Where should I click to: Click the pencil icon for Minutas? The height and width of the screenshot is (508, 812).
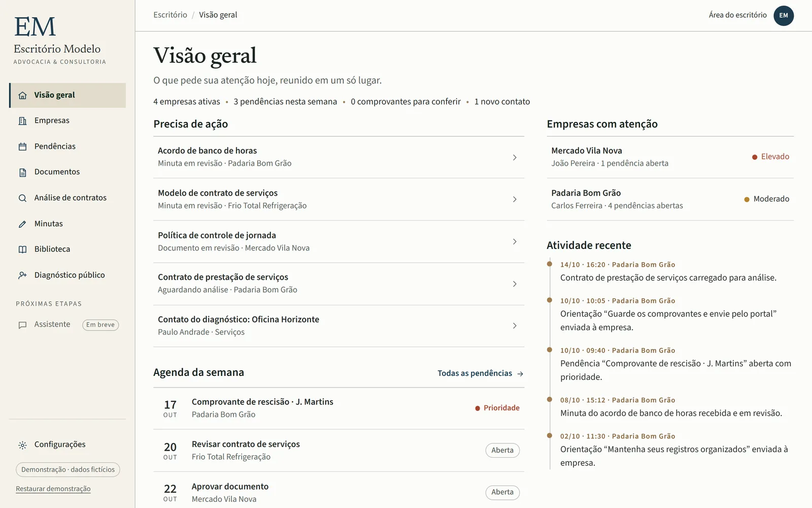22,224
